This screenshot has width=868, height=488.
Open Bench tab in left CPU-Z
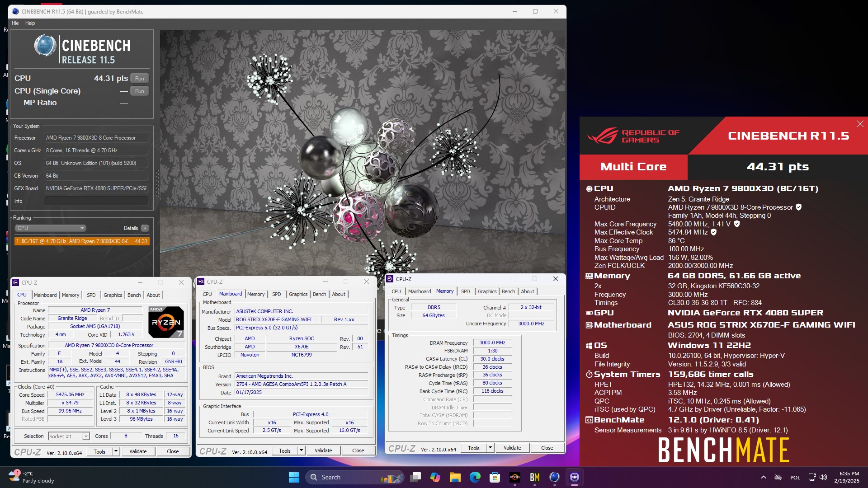[x=134, y=295]
